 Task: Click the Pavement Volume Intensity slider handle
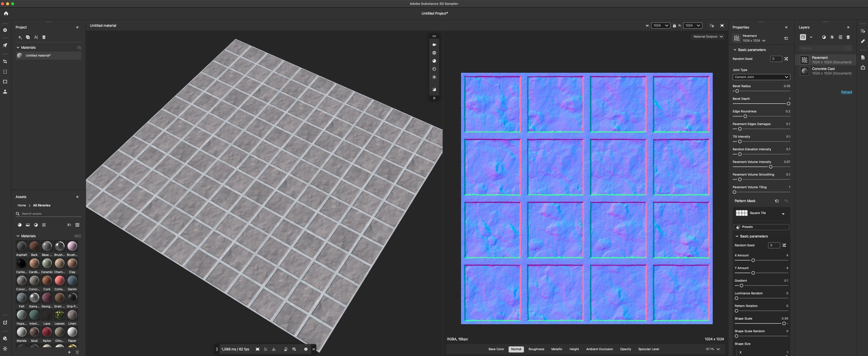[x=770, y=167]
